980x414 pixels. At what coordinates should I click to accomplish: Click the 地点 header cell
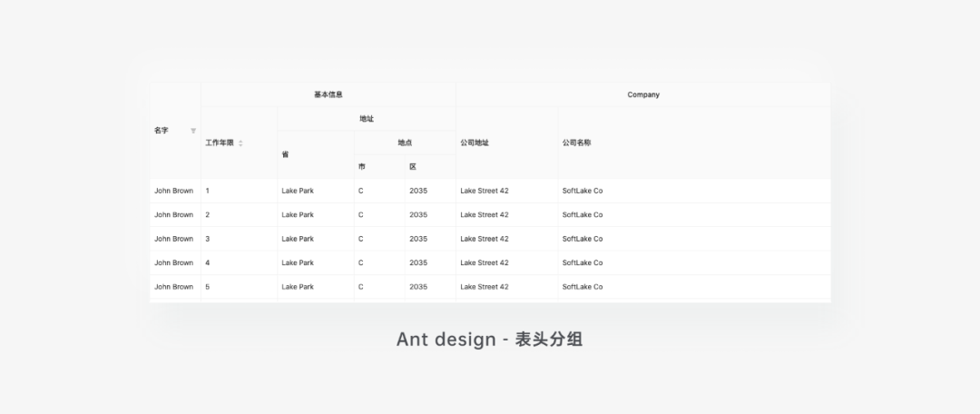click(x=405, y=143)
